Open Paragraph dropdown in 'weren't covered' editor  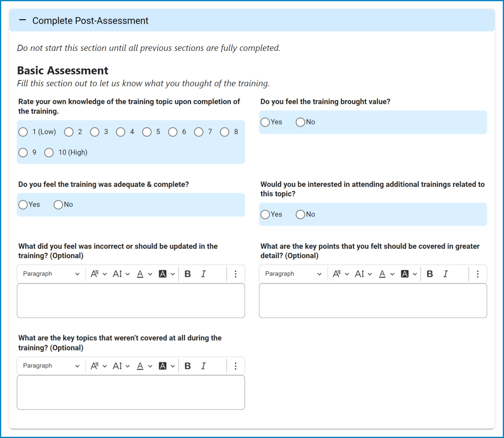[51, 366]
